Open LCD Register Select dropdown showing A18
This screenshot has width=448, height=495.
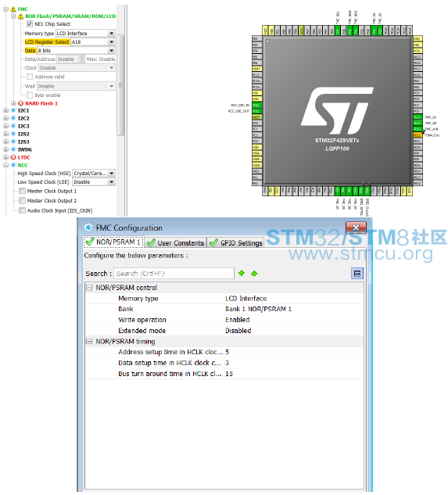[93, 42]
